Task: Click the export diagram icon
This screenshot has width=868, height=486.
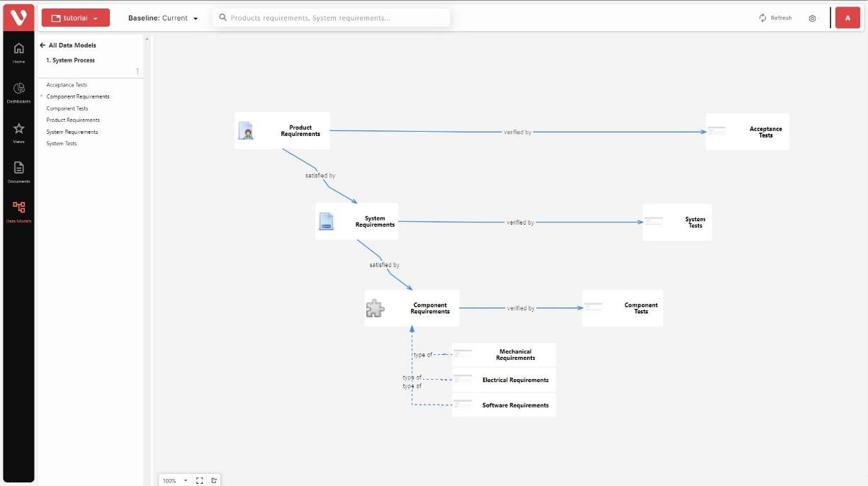Action: (x=214, y=480)
